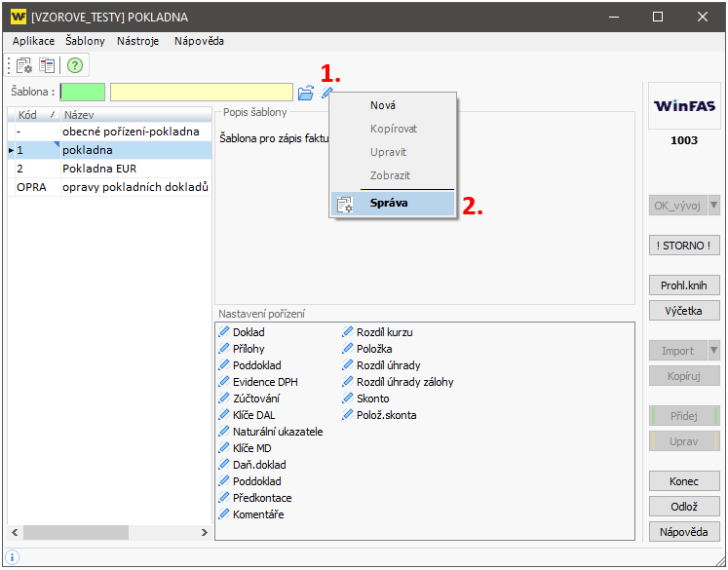Click pencil icon beside Daň.doklad

[224, 464]
